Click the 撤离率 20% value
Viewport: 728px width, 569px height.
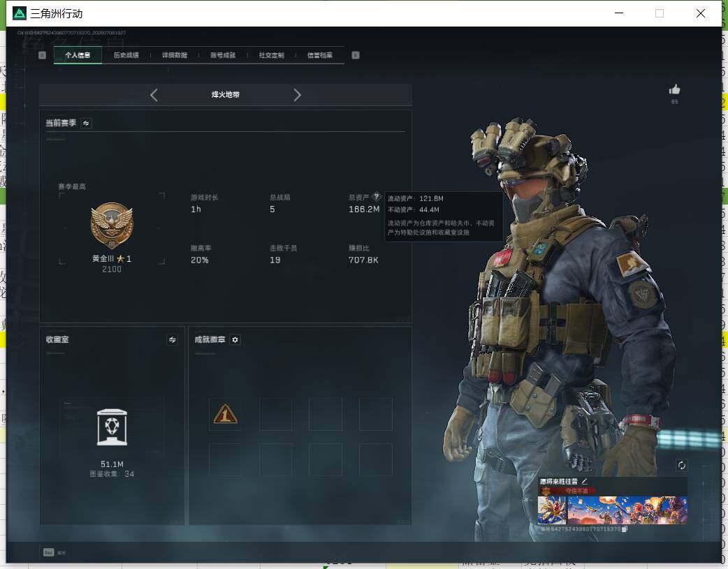200,260
